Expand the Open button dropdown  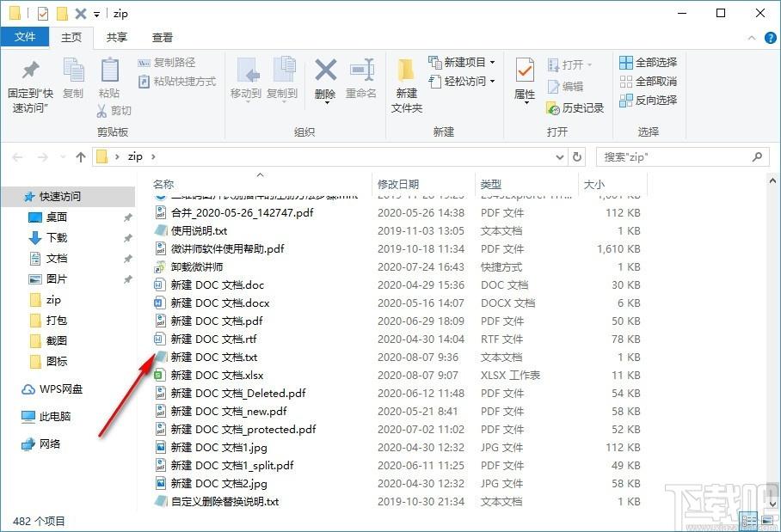(x=590, y=64)
